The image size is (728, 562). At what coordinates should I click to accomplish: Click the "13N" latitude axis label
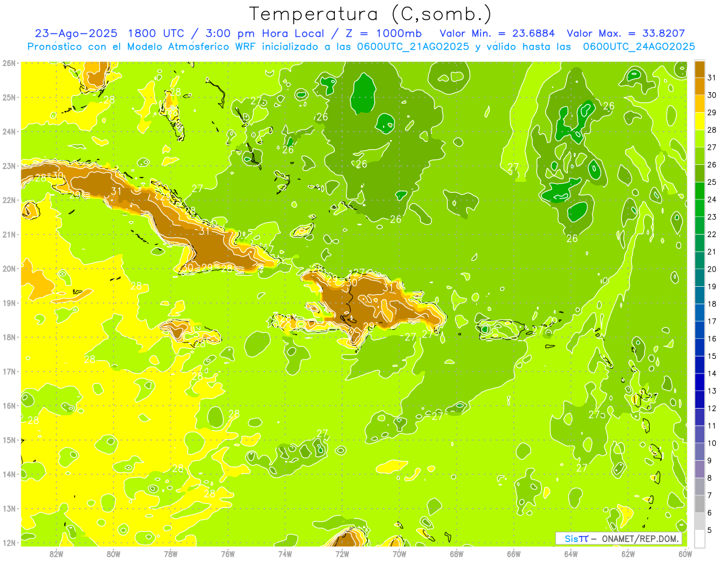pyautogui.click(x=9, y=508)
